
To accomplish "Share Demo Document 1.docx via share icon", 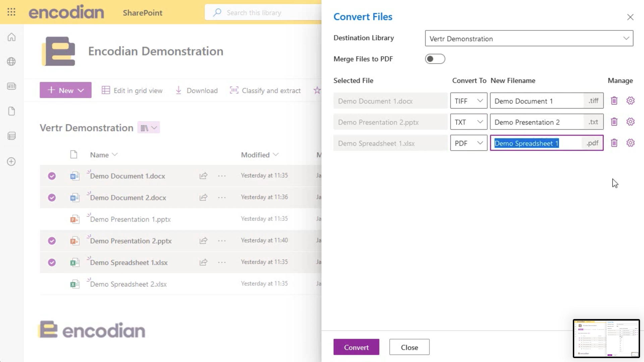I will pyautogui.click(x=204, y=176).
